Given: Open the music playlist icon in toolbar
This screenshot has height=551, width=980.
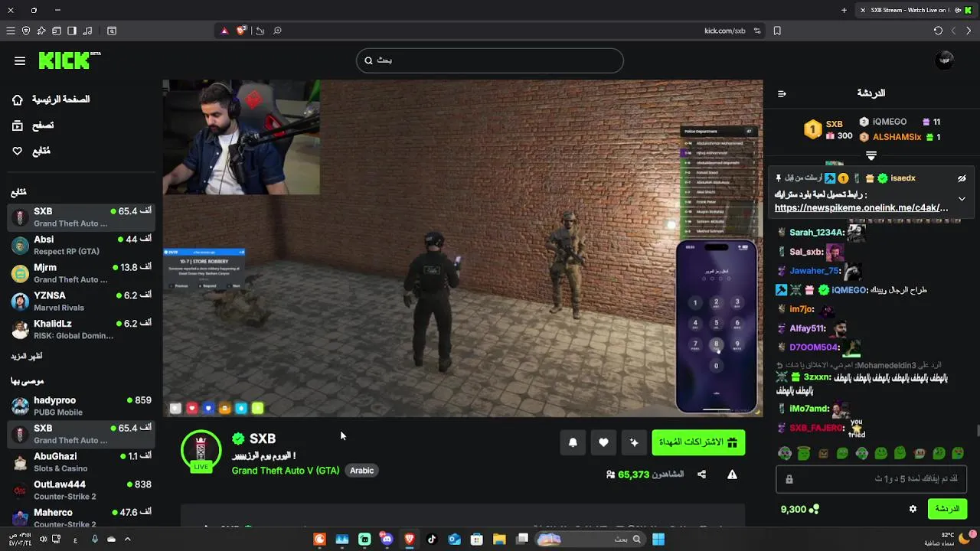Looking at the screenshot, I should point(87,31).
